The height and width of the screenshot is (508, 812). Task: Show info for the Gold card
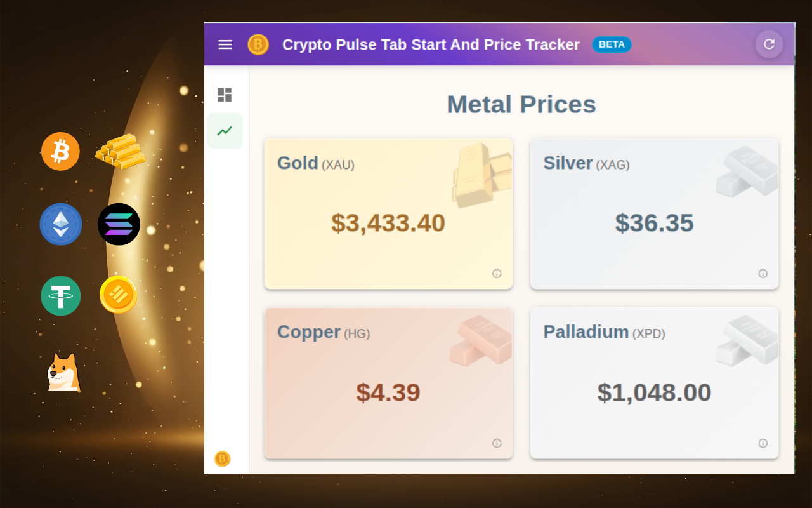click(x=497, y=274)
